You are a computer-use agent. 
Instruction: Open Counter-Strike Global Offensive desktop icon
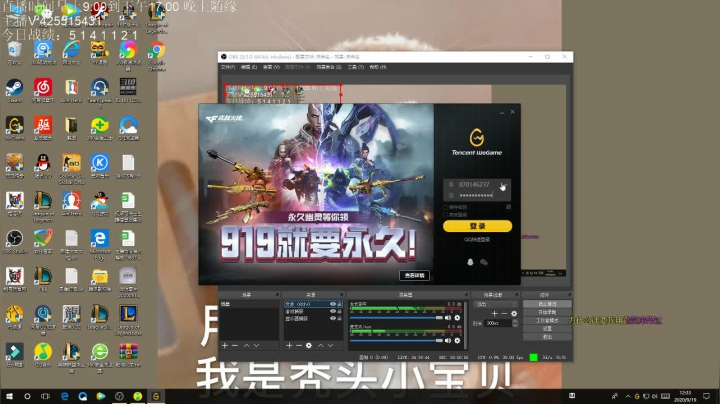click(x=71, y=168)
